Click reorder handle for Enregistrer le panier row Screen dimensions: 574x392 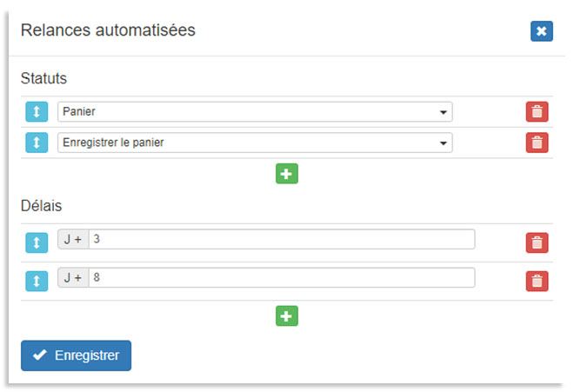pyautogui.click(x=37, y=143)
